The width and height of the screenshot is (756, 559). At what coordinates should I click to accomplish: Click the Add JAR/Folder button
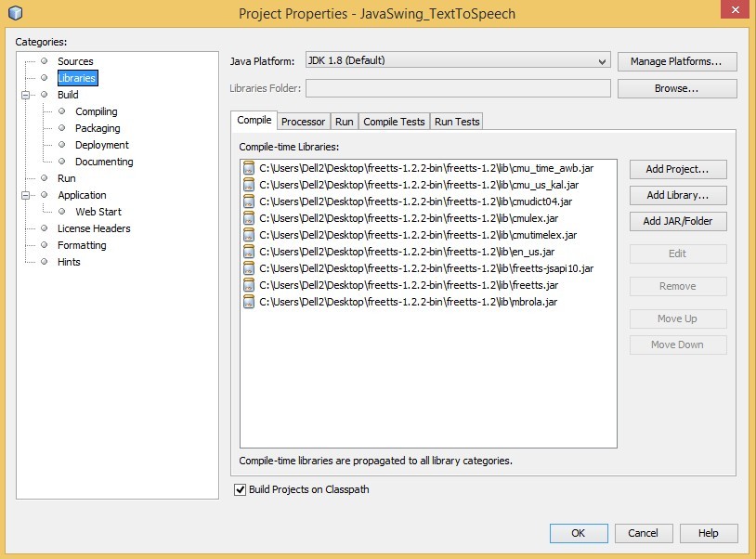point(677,221)
